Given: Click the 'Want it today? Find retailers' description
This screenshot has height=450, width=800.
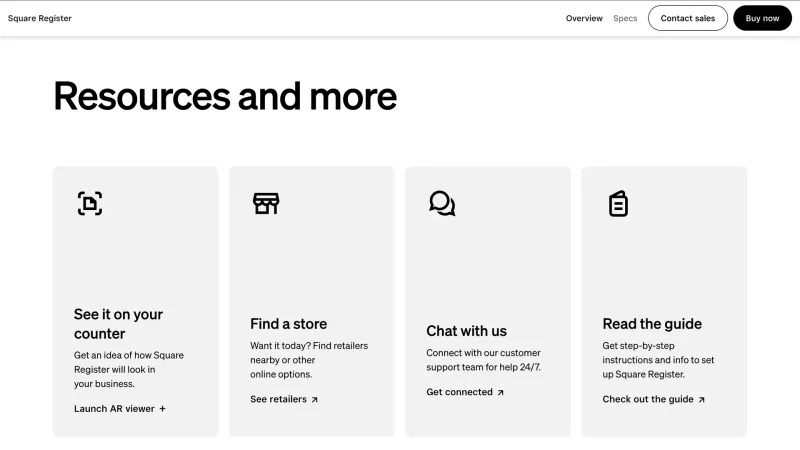Looking at the screenshot, I should (x=309, y=360).
